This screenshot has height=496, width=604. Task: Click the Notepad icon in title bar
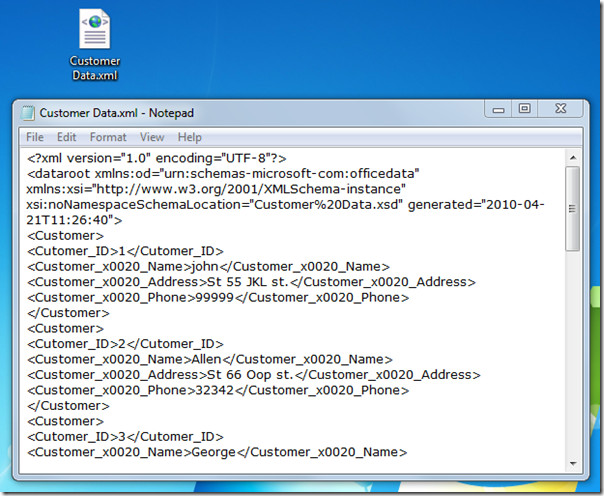(x=28, y=113)
